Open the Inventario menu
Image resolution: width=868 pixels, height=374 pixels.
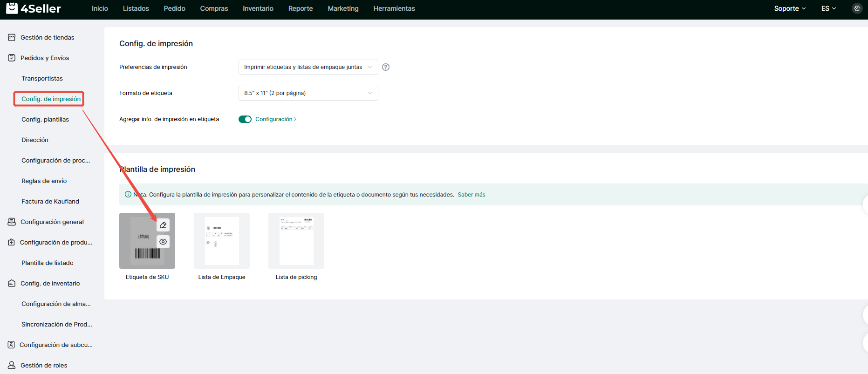(258, 8)
